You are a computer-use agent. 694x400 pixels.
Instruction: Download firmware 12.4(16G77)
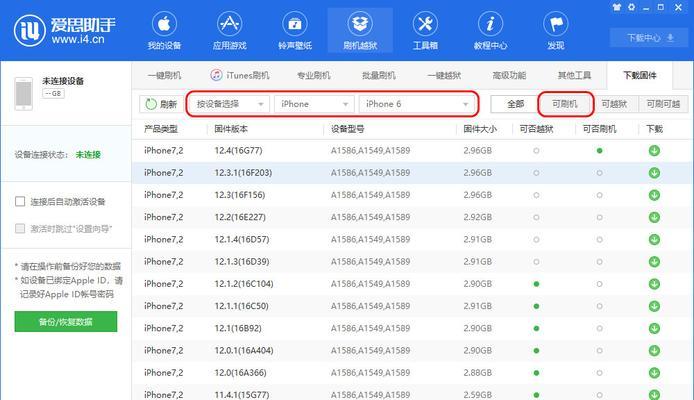tap(654, 150)
